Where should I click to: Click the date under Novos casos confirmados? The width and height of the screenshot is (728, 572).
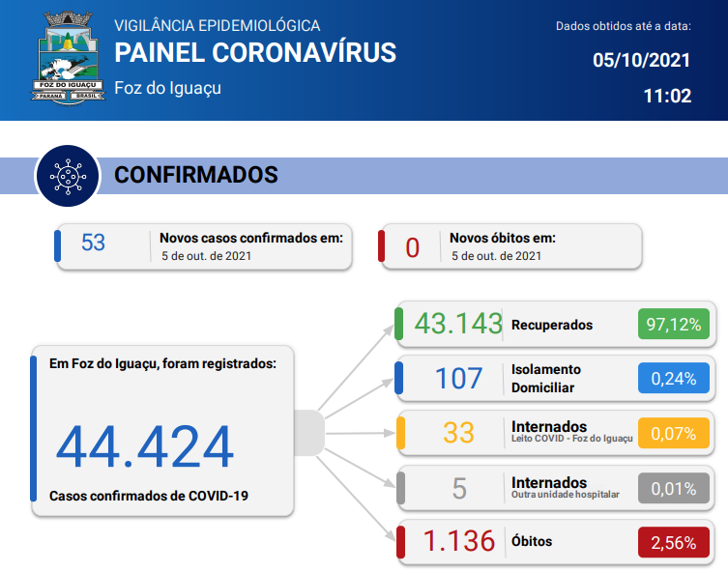pos(206,256)
